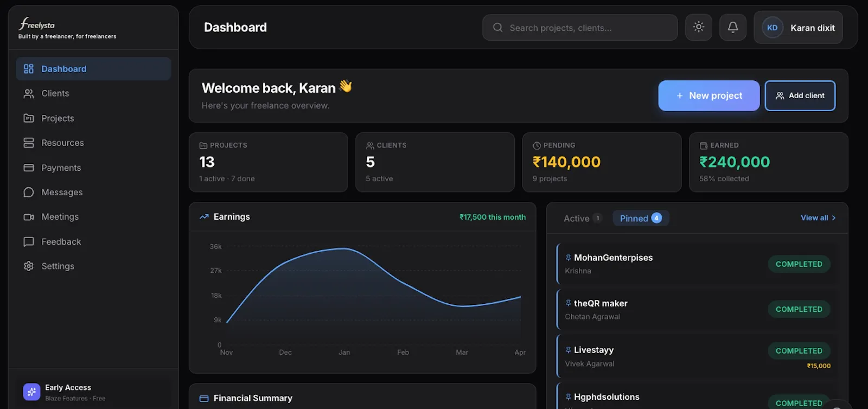Click the magnifier icon in search bar
This screenshot has width=868, height=409.
click(x=497, y=28)
